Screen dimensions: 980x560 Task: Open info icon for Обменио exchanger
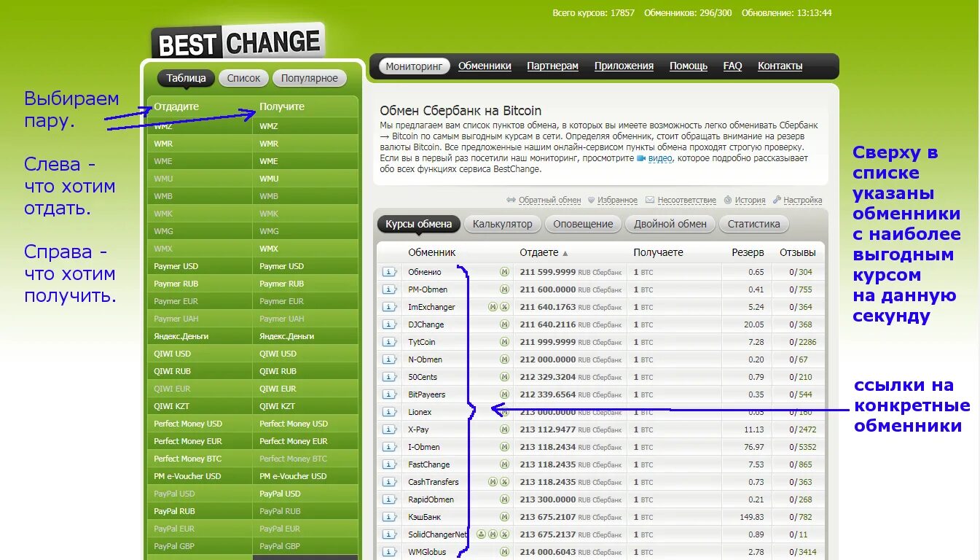click(390, 272)
